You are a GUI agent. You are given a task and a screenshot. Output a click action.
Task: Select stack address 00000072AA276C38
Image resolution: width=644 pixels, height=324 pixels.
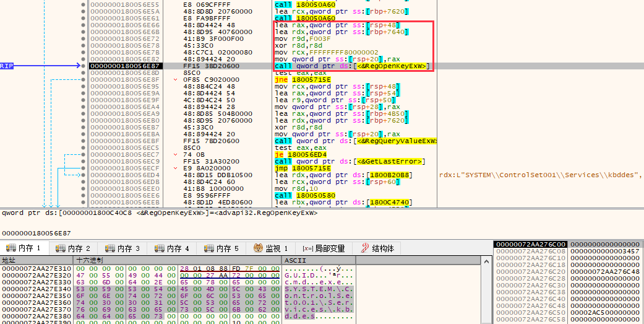530,292
